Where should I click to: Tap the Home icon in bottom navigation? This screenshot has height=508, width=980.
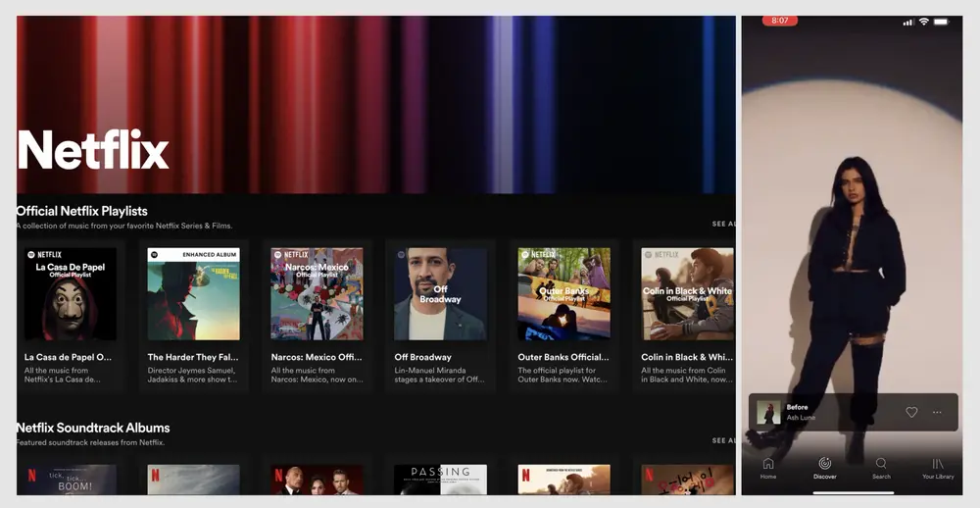pyautogui.click(x=768, y=464)
